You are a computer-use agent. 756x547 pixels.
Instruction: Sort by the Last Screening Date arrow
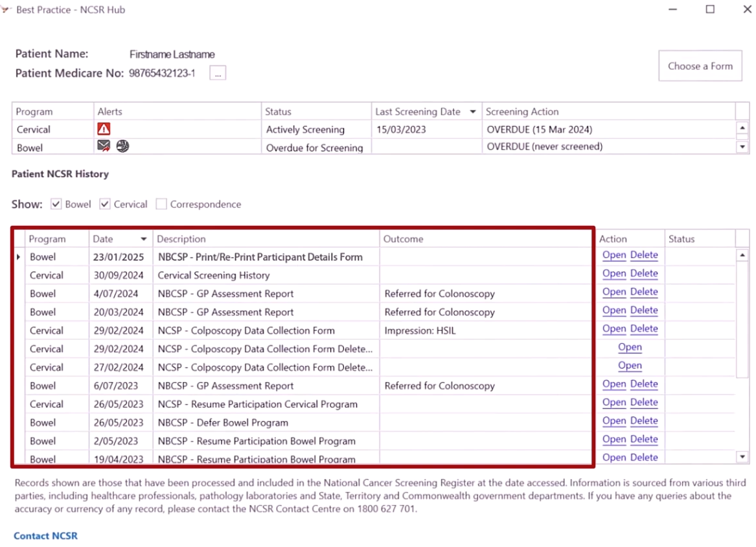click(473, 112)
